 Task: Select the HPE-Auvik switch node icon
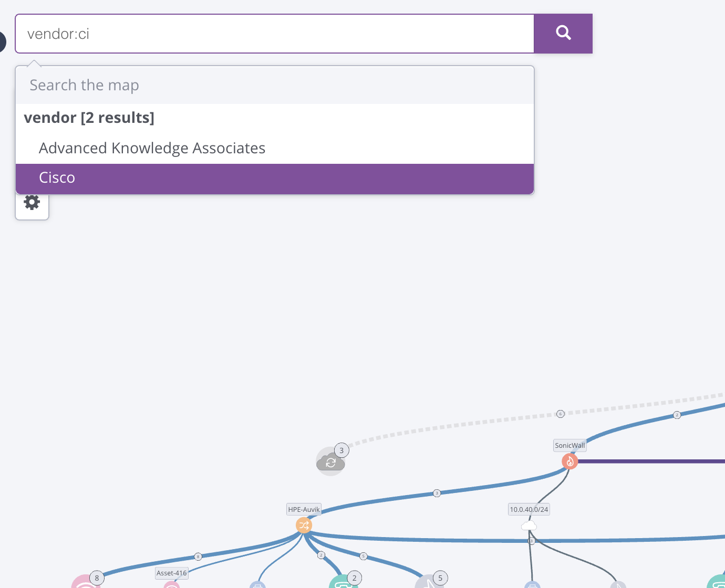[304, 525]
